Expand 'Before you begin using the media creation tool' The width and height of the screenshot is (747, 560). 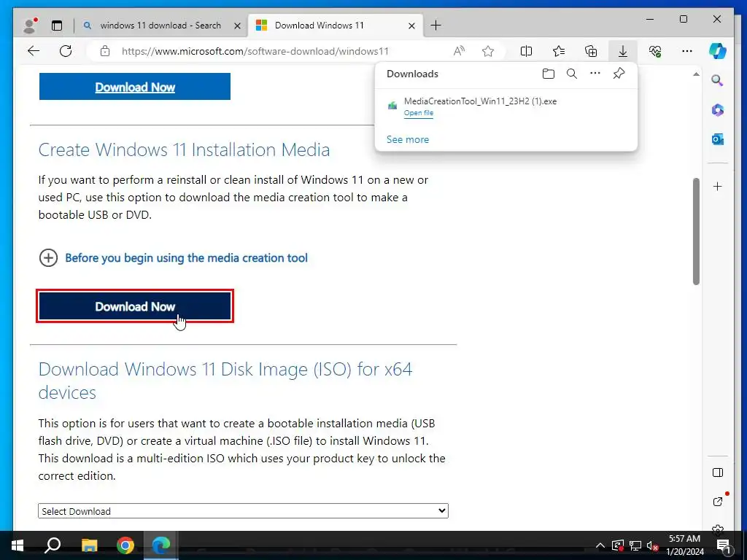[x=174, y=257]
